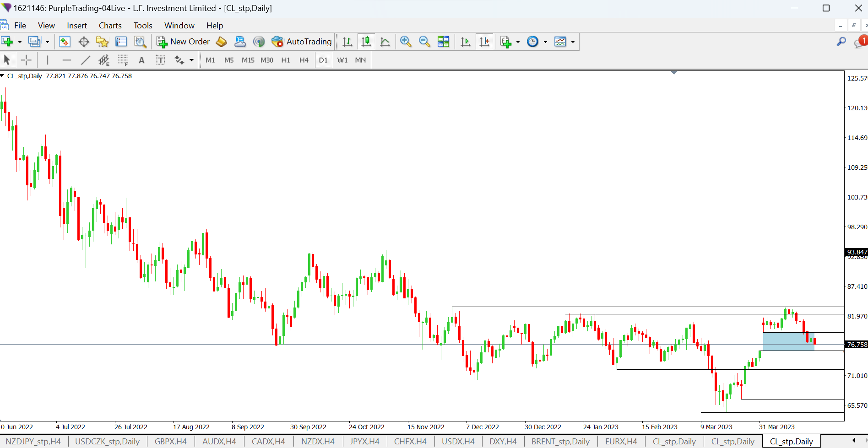Select the Equidistant Channel tool
Screen dimensions: 868x448
[104, 60]
